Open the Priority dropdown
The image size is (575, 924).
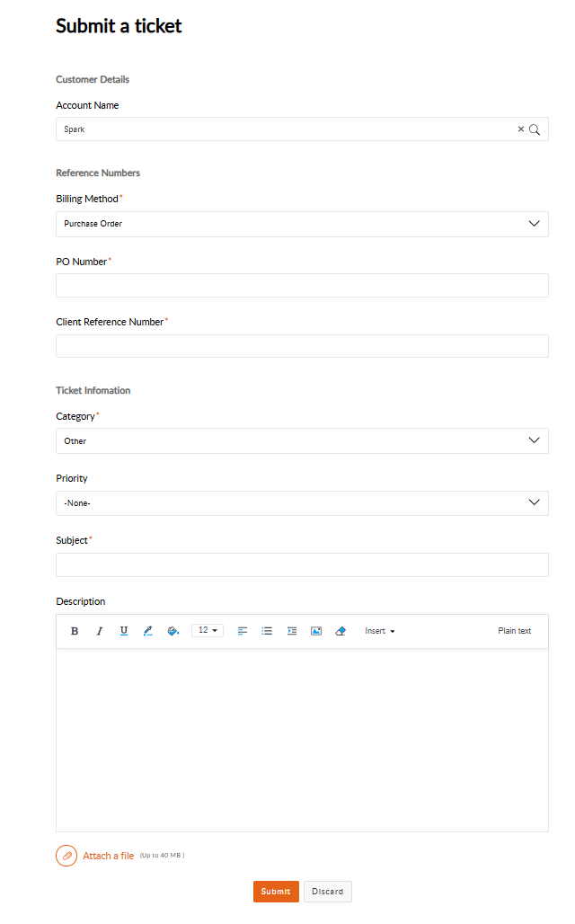(534, 502)
